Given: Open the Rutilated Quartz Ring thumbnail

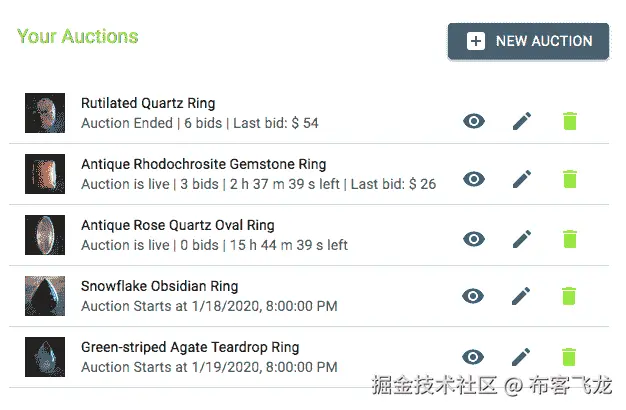Looking at the screenshot, I should click(x=45, y=113).
